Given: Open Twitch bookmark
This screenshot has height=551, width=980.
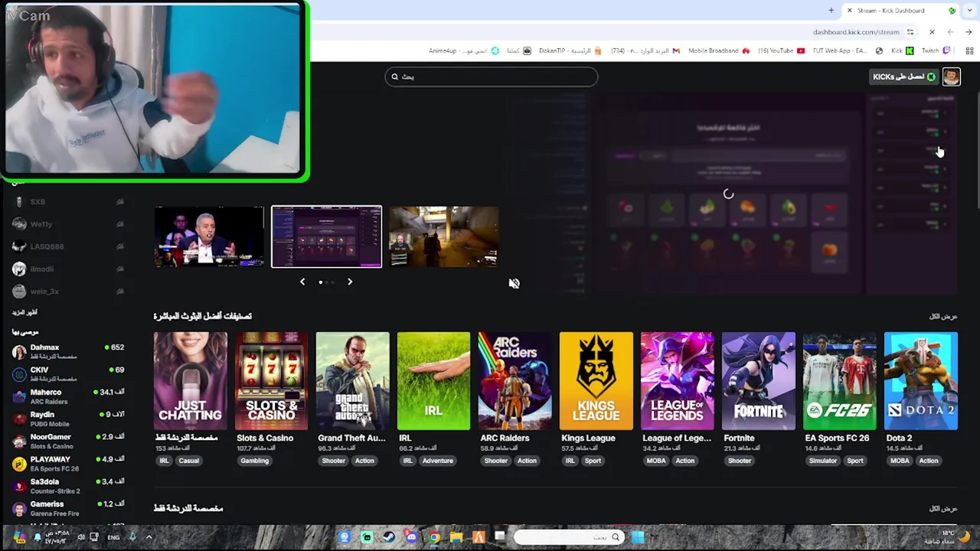Looking at the screenshot, I should click(936, 51).
